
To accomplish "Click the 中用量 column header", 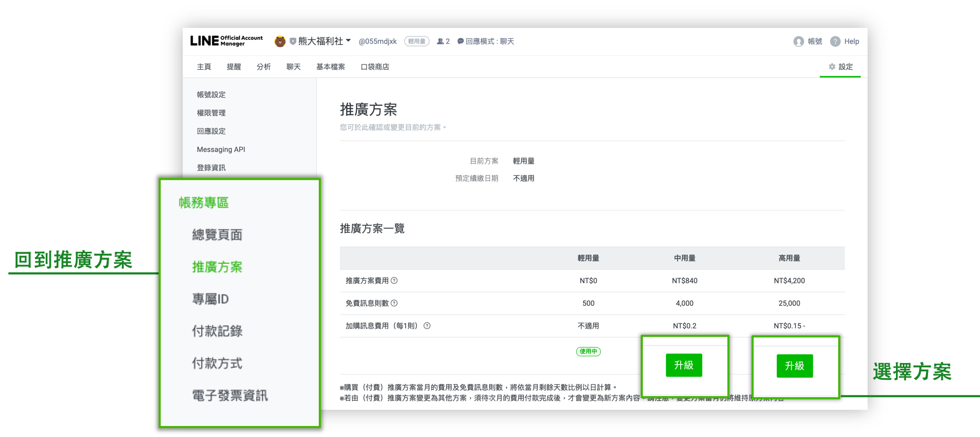I will tap(685, 258).
